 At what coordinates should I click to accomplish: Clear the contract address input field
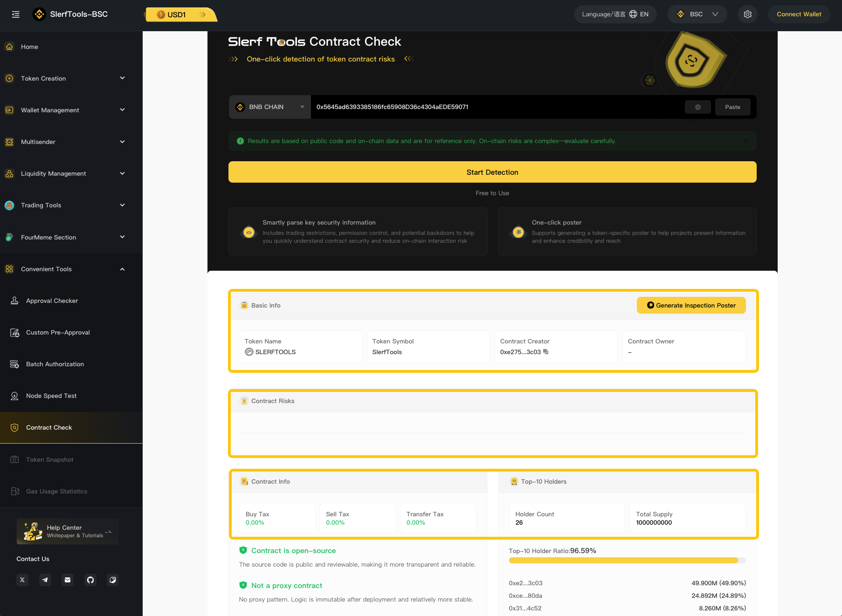697,107
